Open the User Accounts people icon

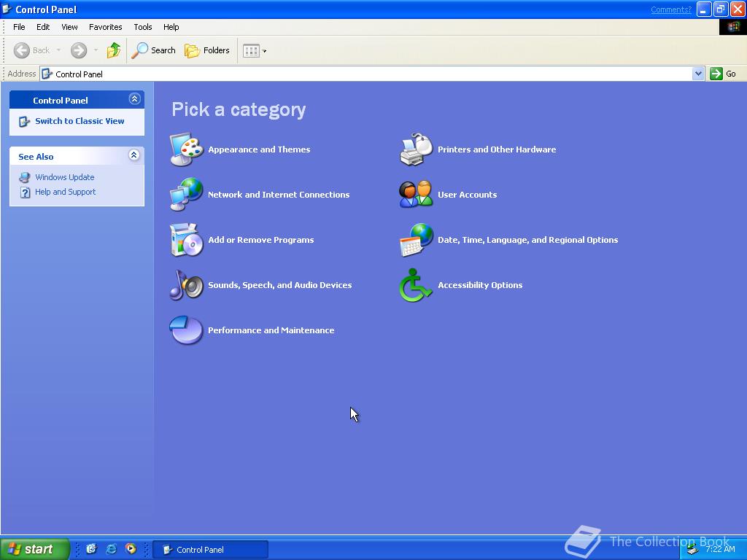[416, 194]
